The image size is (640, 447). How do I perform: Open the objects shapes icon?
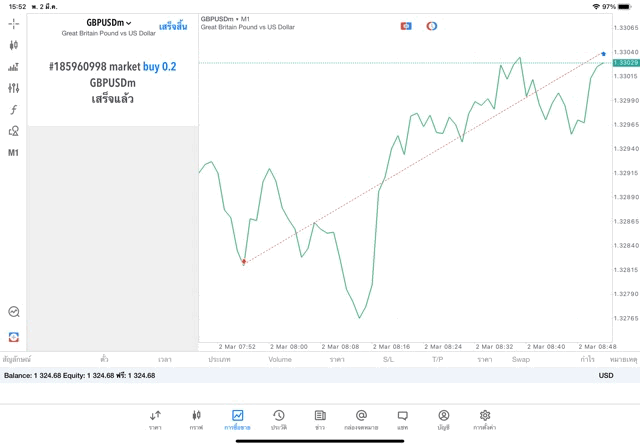(x=13, y=131)
